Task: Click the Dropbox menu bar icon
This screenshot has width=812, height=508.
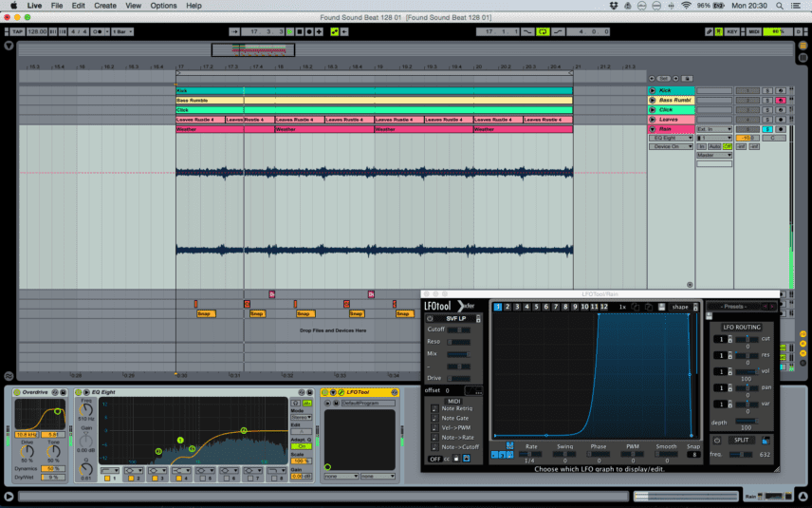Action: (x=614, y=6)
